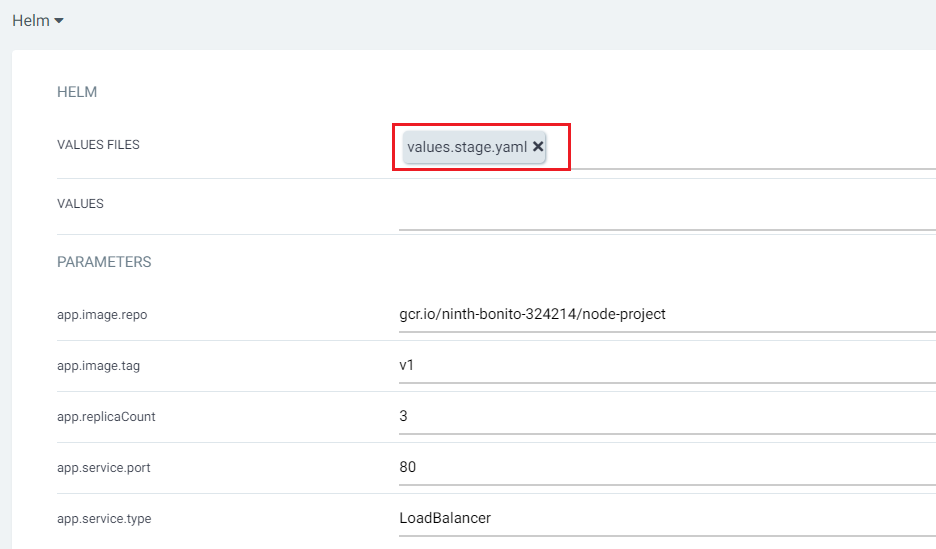Image resolution: width=936 pixels, height=549 pixels.
Task: Change the app.replicaCount value 3
Action: click(x=666, y=416)
